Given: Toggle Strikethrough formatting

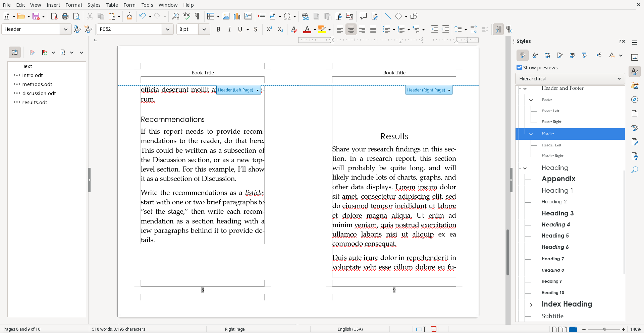Looking at the screenshot, I should [256, 29].
